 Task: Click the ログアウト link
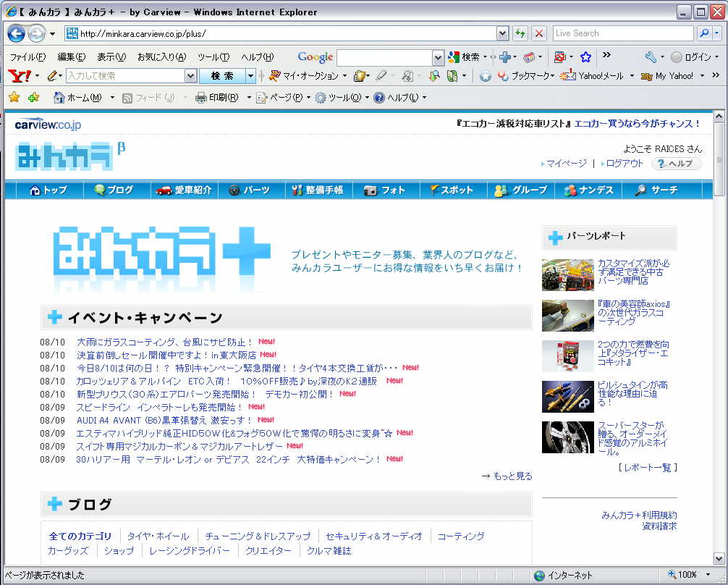click(x=625, y=164)
